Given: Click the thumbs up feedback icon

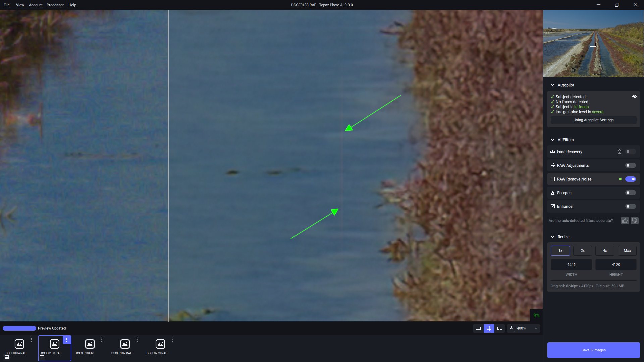Looking at the screenshot, I should pos(625,221).
